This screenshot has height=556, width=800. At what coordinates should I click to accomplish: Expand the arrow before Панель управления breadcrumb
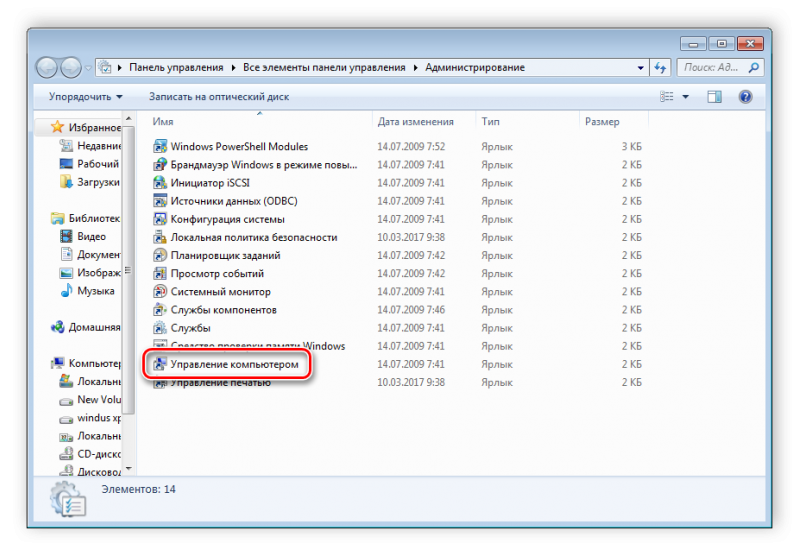[119, 67]
